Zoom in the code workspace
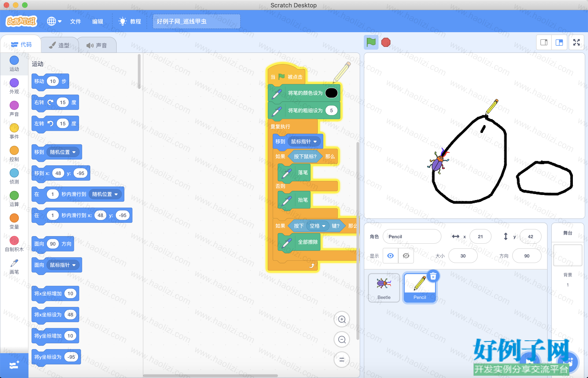The height and width of the screenshot is (378, 588). (342, 319)
